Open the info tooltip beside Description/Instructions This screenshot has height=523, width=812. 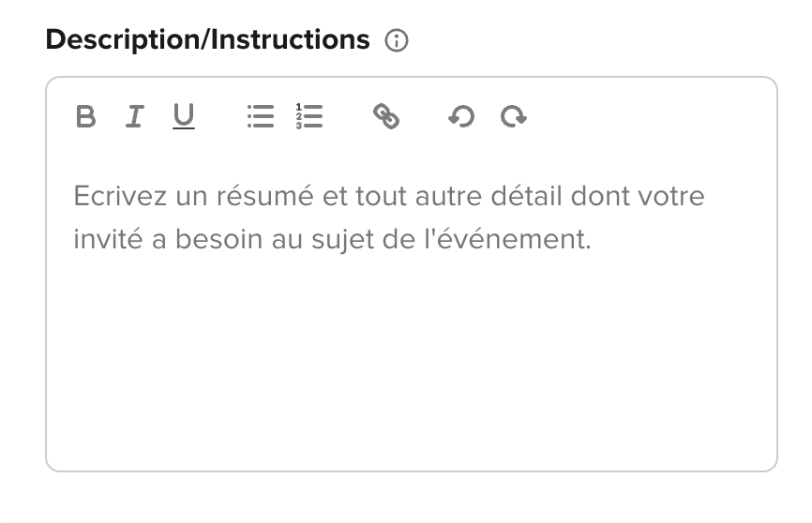click(x=397, y=40)
